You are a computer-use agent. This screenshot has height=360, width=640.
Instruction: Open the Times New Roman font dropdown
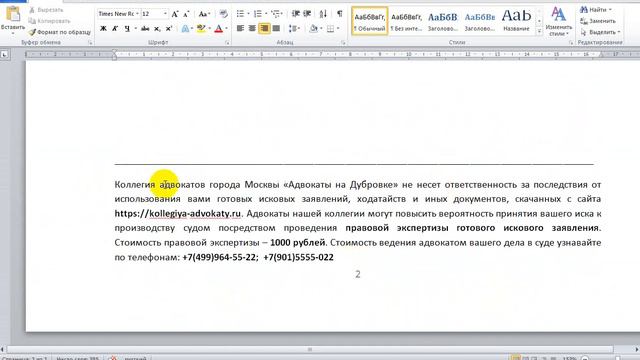coord(137,14)
